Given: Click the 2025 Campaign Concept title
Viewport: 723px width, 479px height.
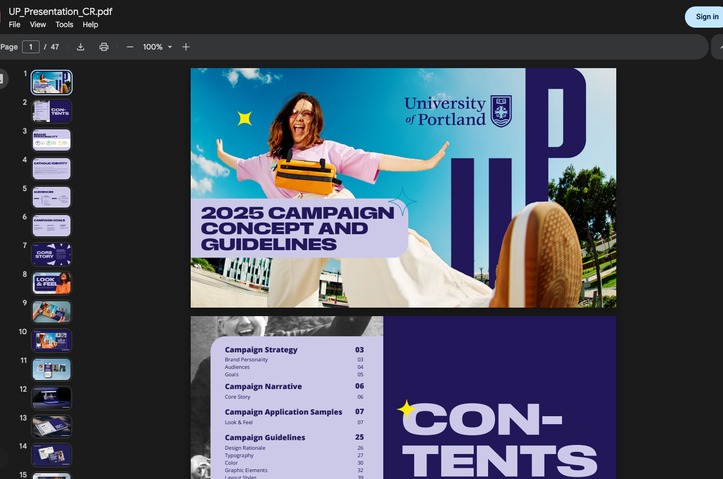Looking at the screenshot, I should coord(297,228).
